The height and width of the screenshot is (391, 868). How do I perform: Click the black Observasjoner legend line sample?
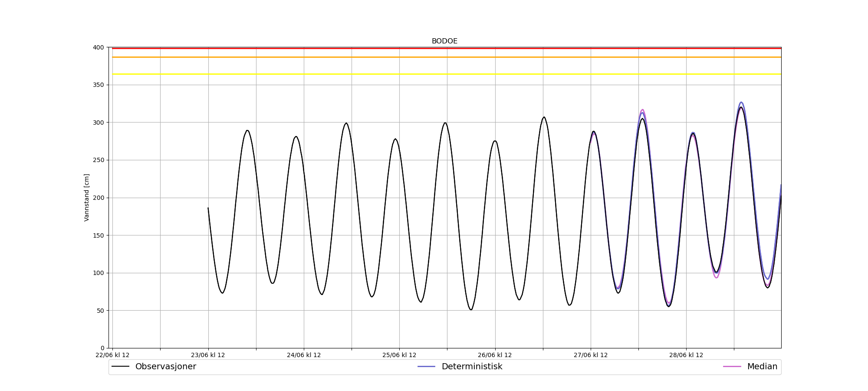click(120, 367)
